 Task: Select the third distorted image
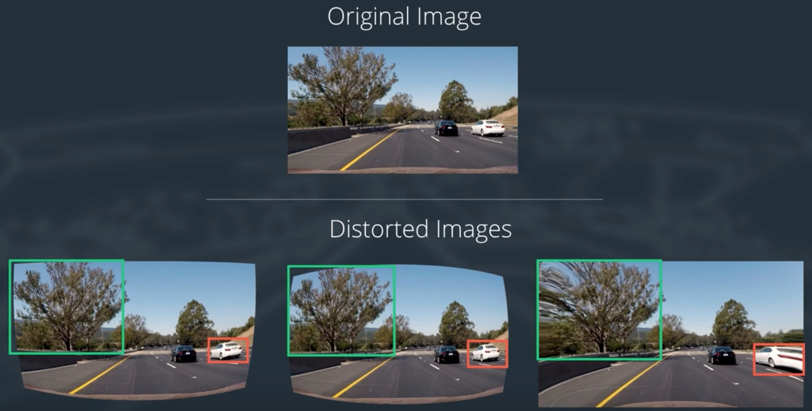pyautogui.click(x=671, y=334)
